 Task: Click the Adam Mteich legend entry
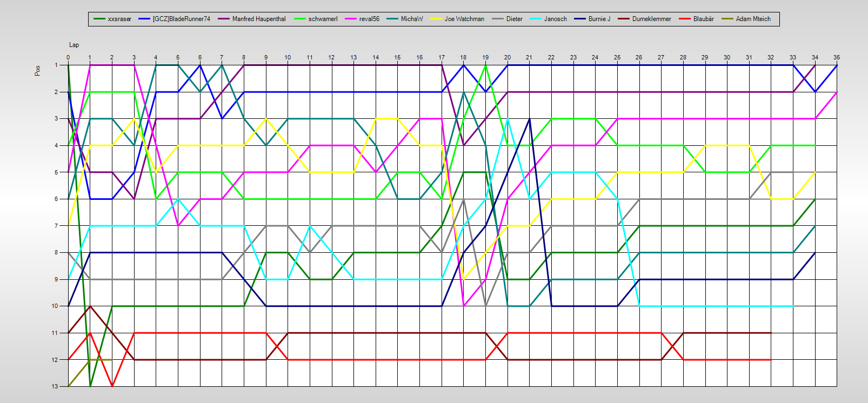click(x=746, y=19)
